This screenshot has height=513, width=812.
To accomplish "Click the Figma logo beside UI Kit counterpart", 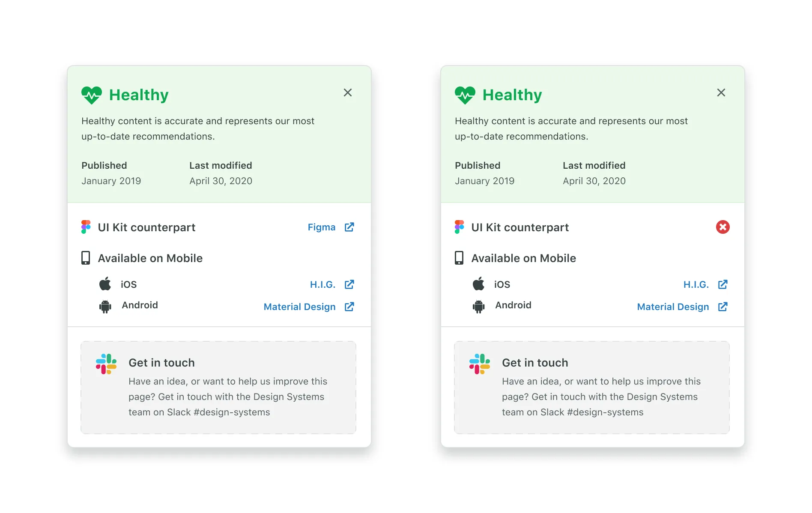I will point(86,227).
